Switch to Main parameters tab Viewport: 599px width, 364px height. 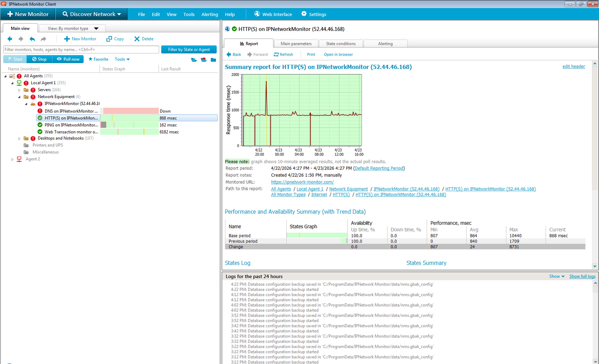click(x=296, y=43)
